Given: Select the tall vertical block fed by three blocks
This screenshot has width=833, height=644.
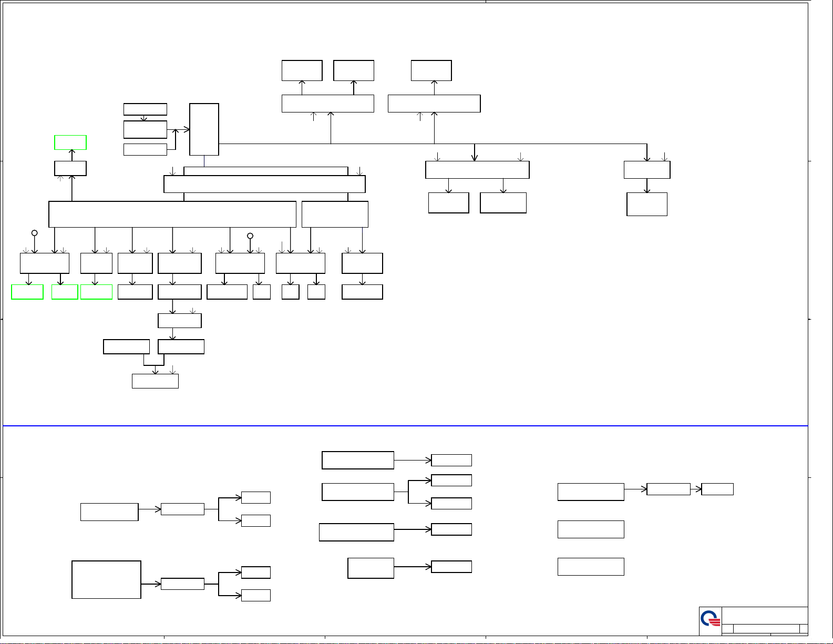Looking at the screenshot, I should [x=204, y=129].
